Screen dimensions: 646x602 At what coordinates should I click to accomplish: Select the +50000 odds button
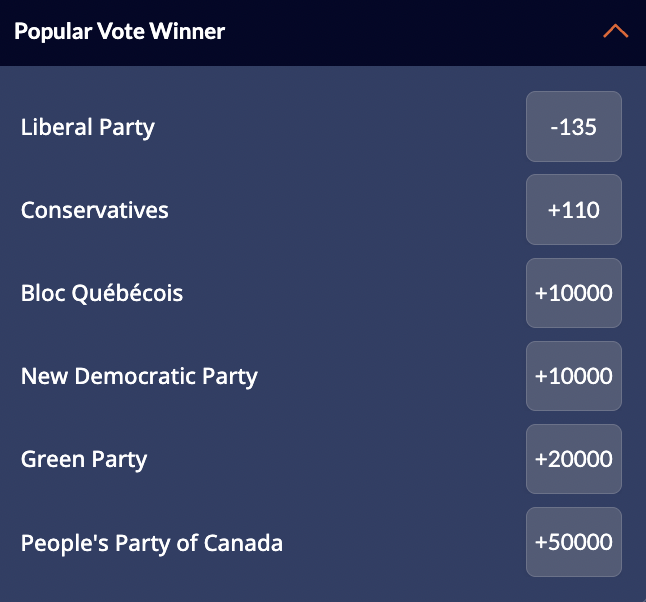coord(574,542)
